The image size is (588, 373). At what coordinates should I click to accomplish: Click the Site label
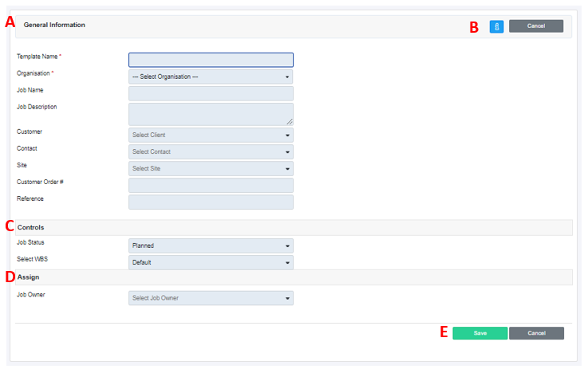coord(22,165)
